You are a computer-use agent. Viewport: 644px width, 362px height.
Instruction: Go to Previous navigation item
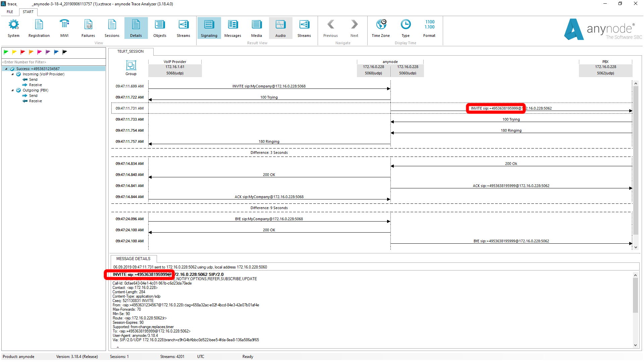point(330,28)
